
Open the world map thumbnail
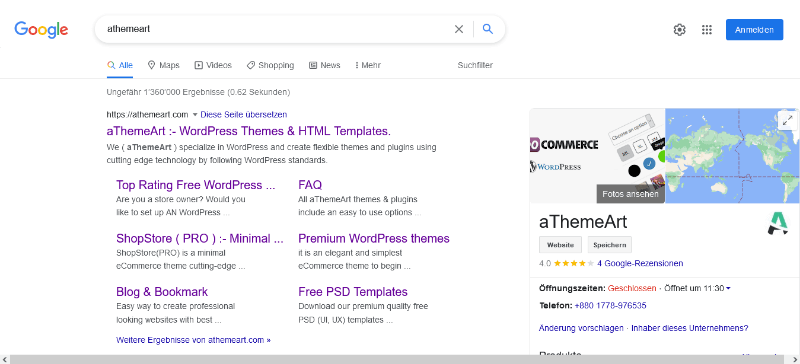coord(732,156)
